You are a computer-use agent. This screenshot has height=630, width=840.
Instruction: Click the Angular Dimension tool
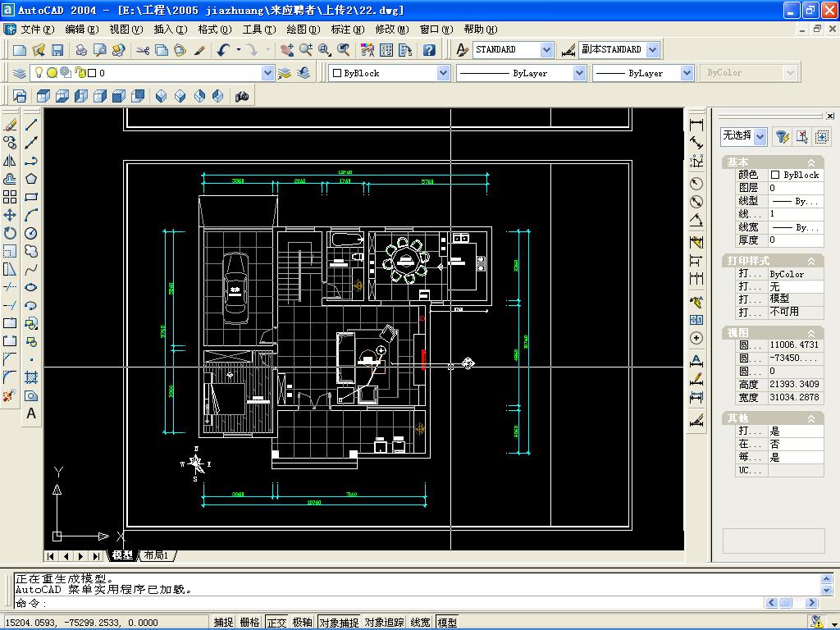[x=696, y=220]
